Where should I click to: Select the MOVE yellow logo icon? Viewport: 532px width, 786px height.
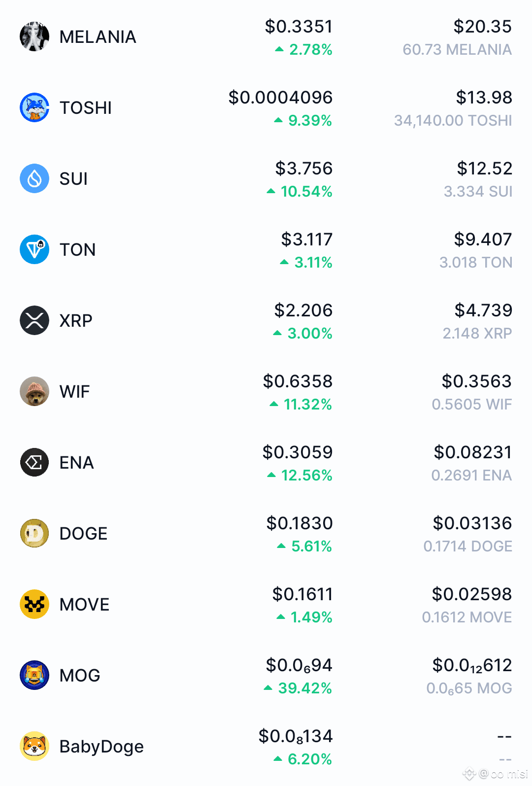coord(34,604)
